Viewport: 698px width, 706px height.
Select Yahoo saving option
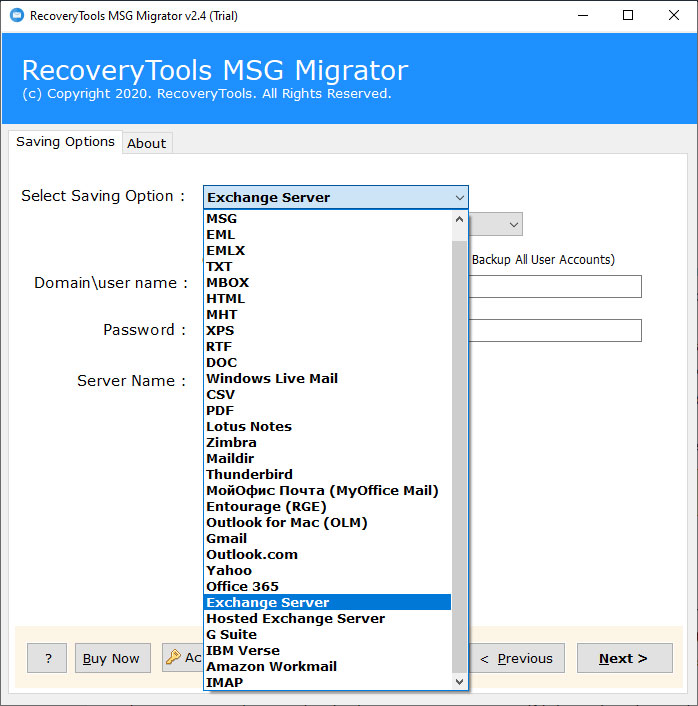coord(327,570)
